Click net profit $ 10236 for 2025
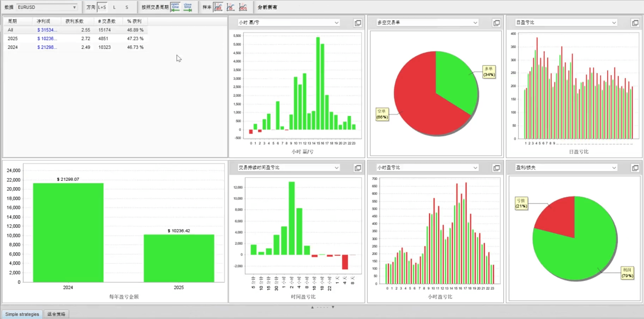The image size is (644, 319). click(47, 38)
